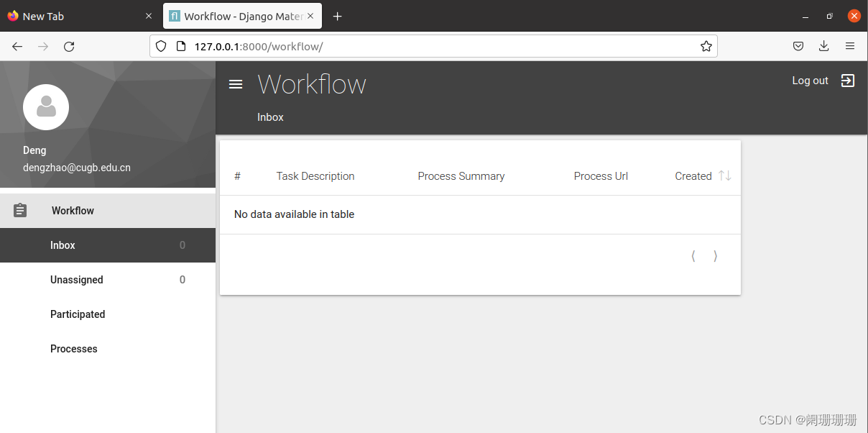Click the Firefox shield tracking protection icon
Image resolution: width=868 pixels, height=433 pixels.
pos(160,45)
